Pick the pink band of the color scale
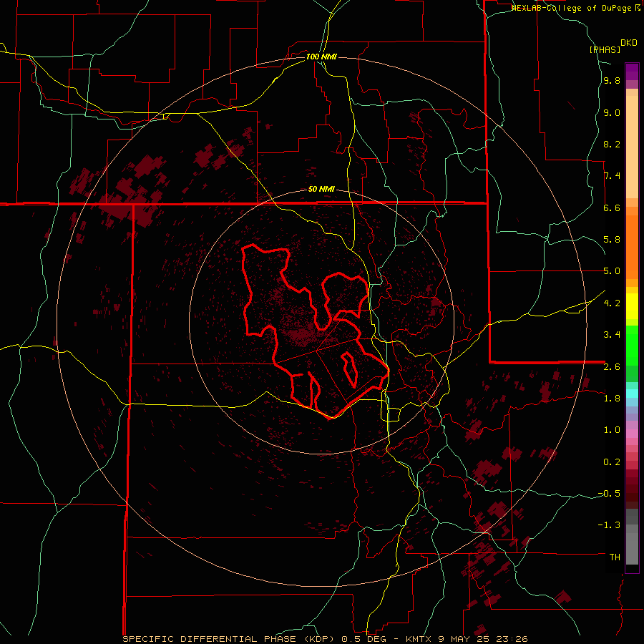Image resolution: width=644 pixels, height=644 pixels. click(632, 434)
